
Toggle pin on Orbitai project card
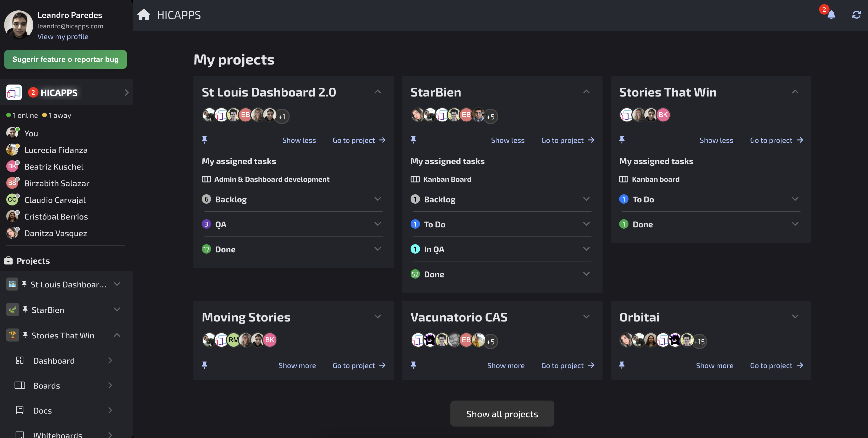point(622,365)
